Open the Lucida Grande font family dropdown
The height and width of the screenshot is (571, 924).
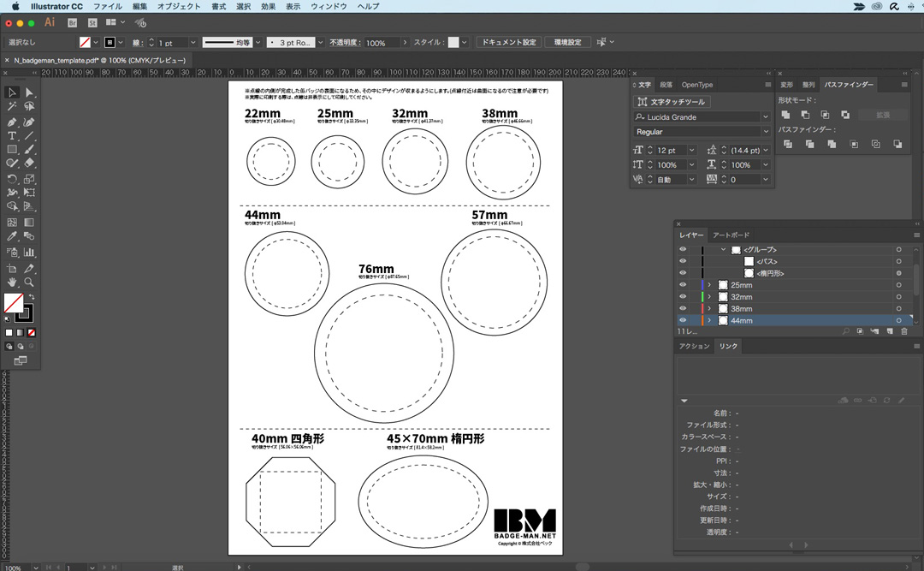tap(765, 117)
